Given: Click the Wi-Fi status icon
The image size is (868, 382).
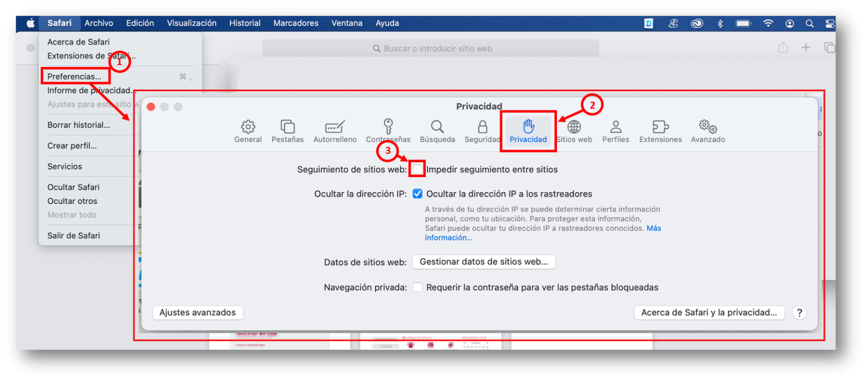Looking at the screenshot, I should tap(768, 23).
